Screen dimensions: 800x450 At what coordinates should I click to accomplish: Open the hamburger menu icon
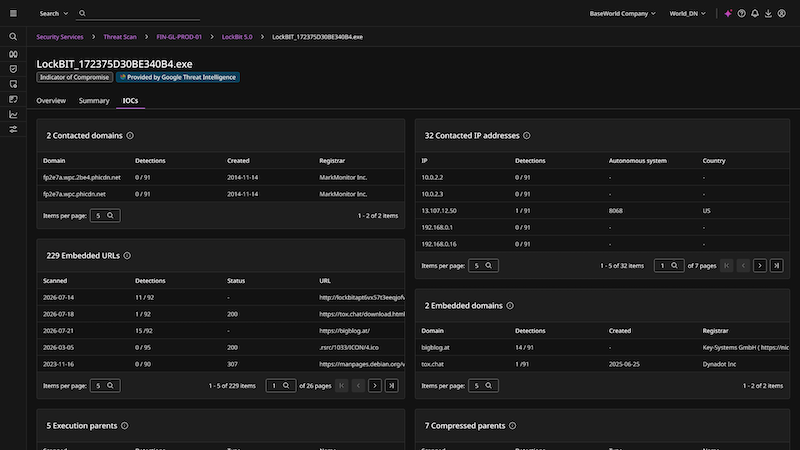coord(13,13)
